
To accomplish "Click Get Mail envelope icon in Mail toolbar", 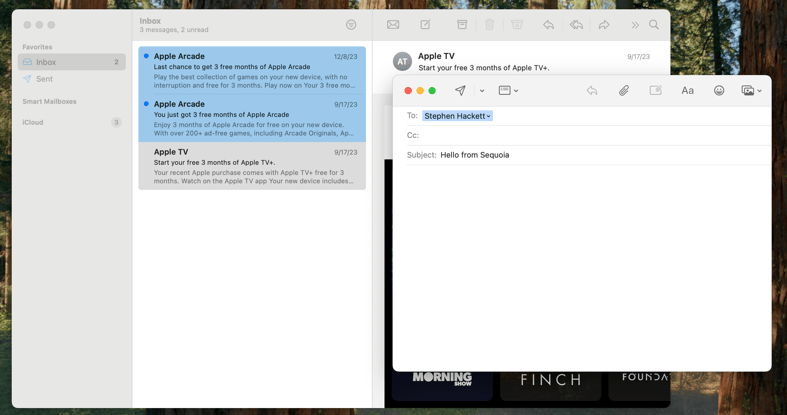I will pyautogui.click(x=393, y=25).
